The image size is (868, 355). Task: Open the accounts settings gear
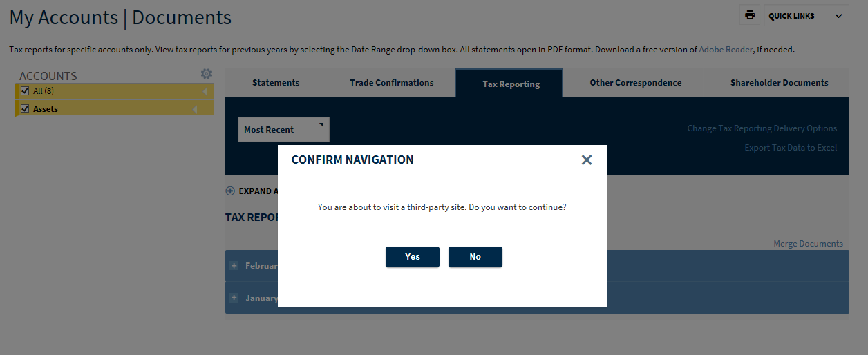tap(206, 74)
